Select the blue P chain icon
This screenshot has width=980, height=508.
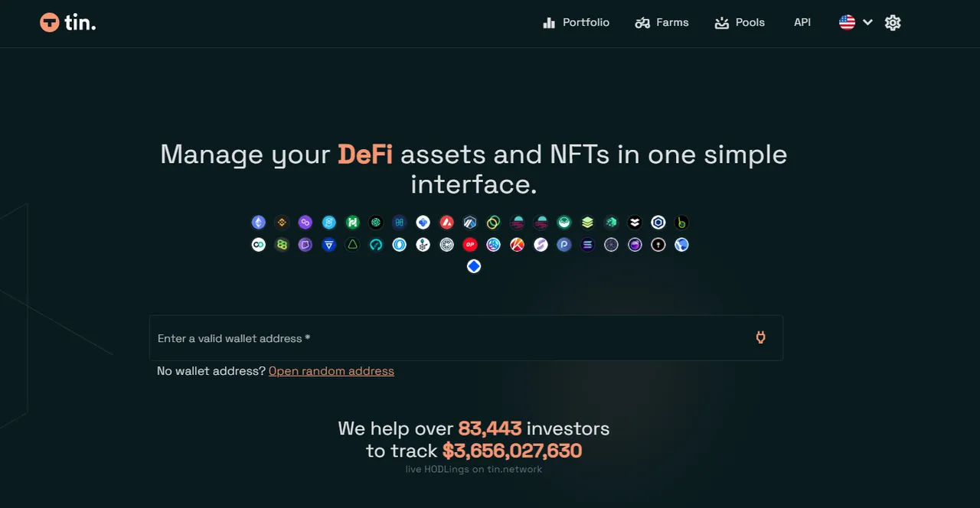[x=564, y=245]
